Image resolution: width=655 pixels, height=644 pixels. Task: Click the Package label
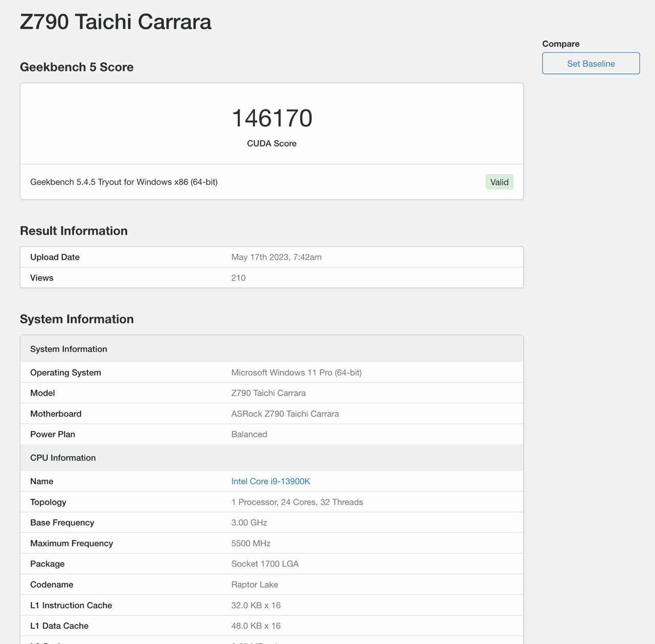coord(47,564)
